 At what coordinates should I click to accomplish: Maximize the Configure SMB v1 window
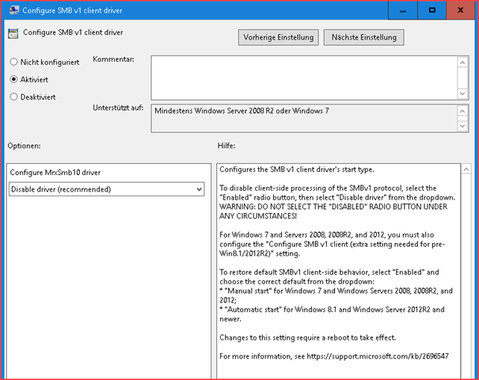click(x=432, y=10)
